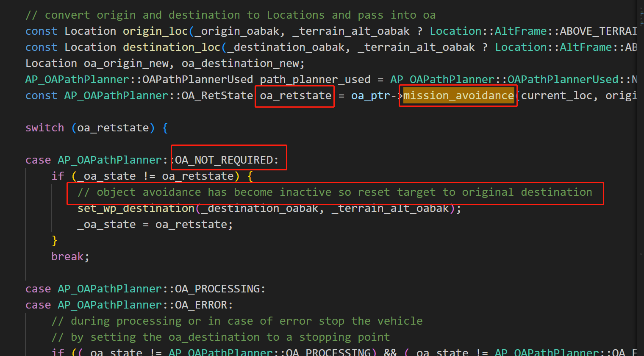Click the oa_ptr pointer identifier
The height and width of the screenshot is (356, 644).
(x=370, y=96)
